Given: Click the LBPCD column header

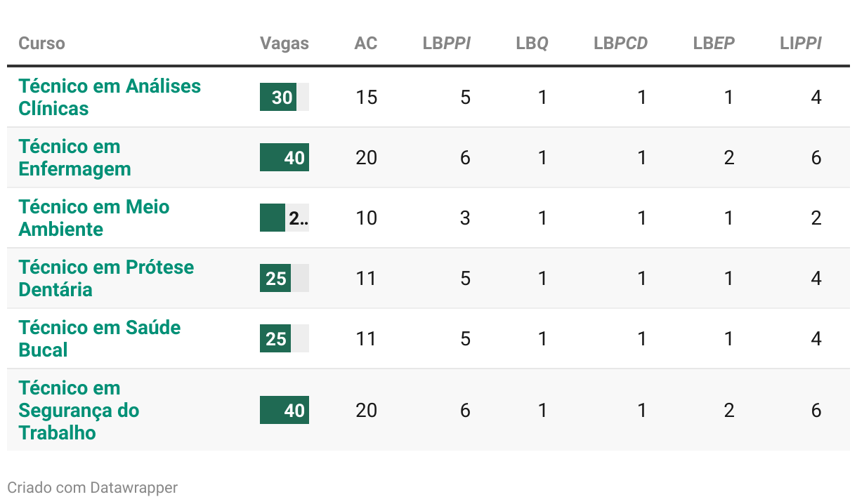Looking at the screenshot, I should 621,43.
